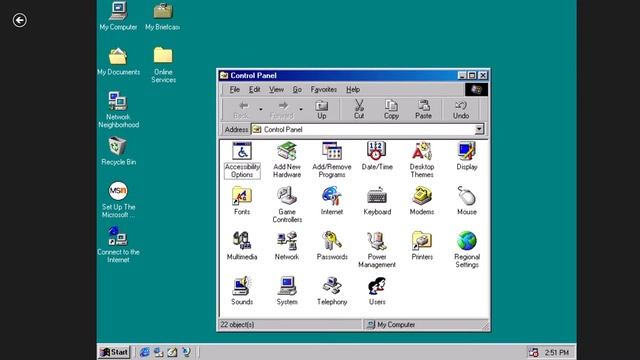The width and height of the screenshot is (640, 360).
Task: Open the Go menu
Action: (297, 89)
